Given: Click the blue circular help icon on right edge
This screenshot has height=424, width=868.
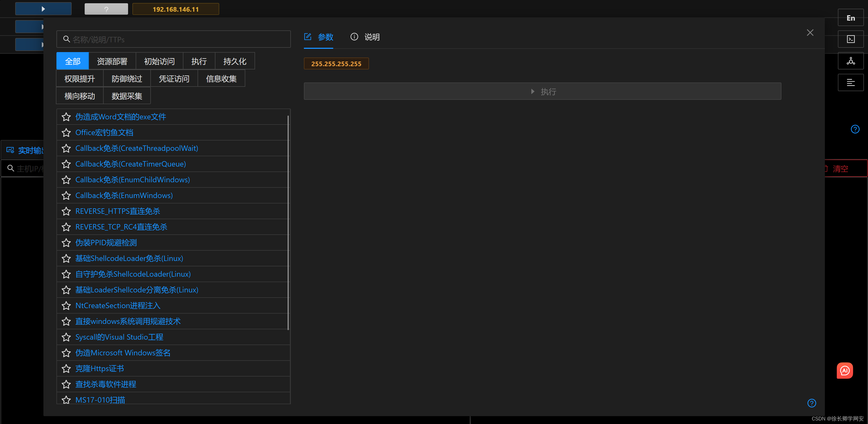Looking at the screenshot, I should 855,129.
